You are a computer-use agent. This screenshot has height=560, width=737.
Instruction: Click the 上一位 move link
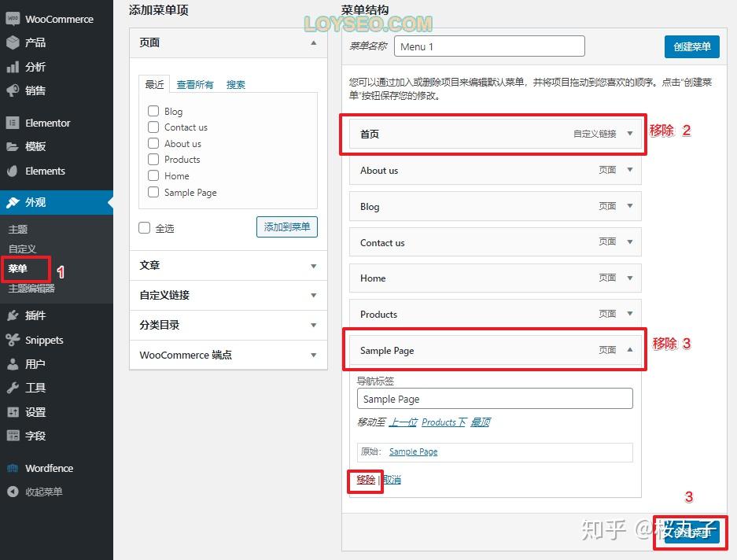coord(404,422)
